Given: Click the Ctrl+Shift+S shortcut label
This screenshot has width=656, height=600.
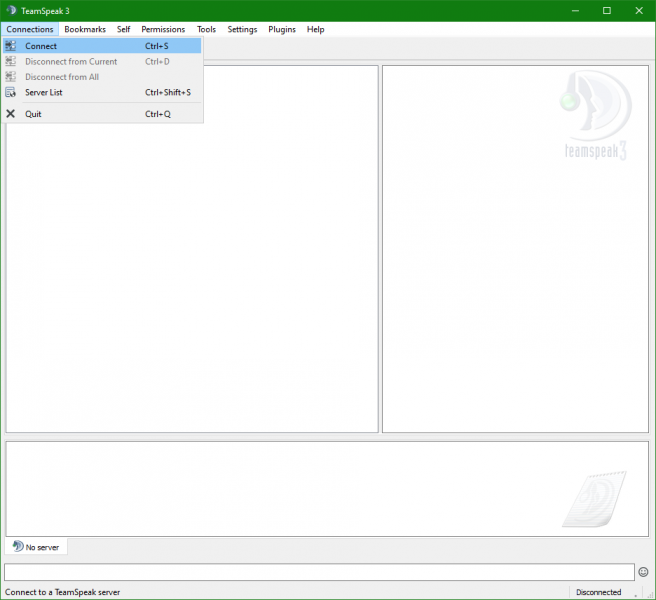Looking at the screenshot, I should click(168, 92).
